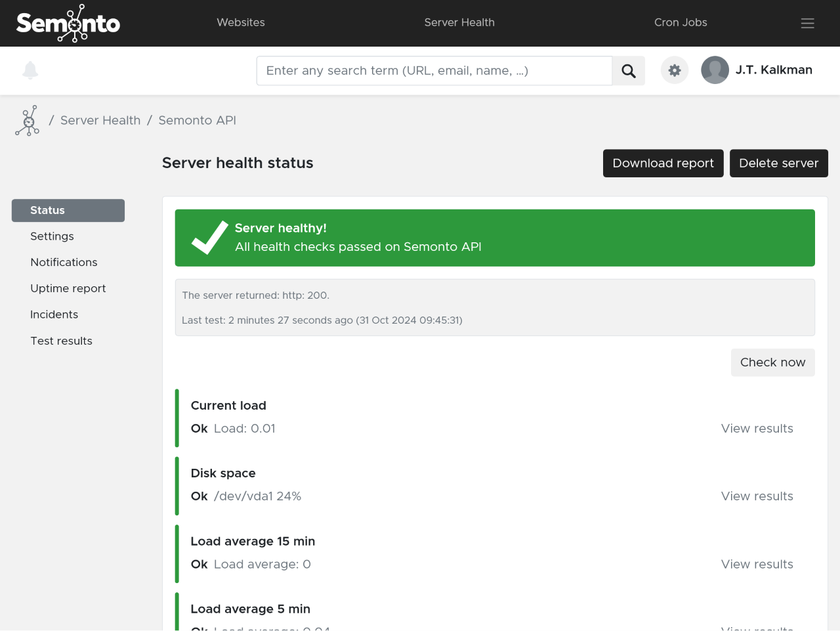Click the Download report button

coord(663,163)
